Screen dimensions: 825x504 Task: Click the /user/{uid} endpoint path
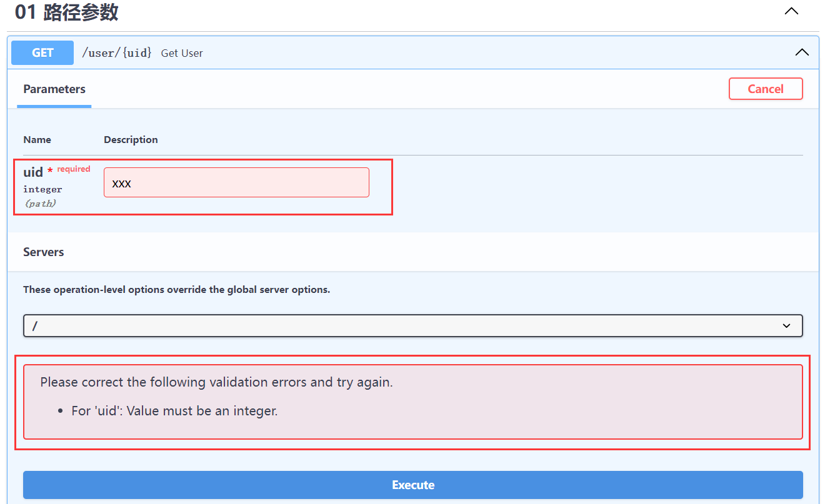pos(117,52)
